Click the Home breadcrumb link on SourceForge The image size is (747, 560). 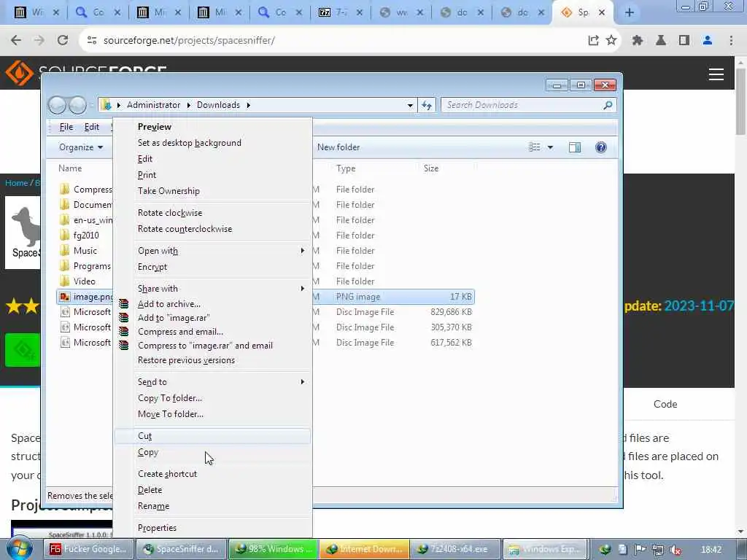click(16, 183)
